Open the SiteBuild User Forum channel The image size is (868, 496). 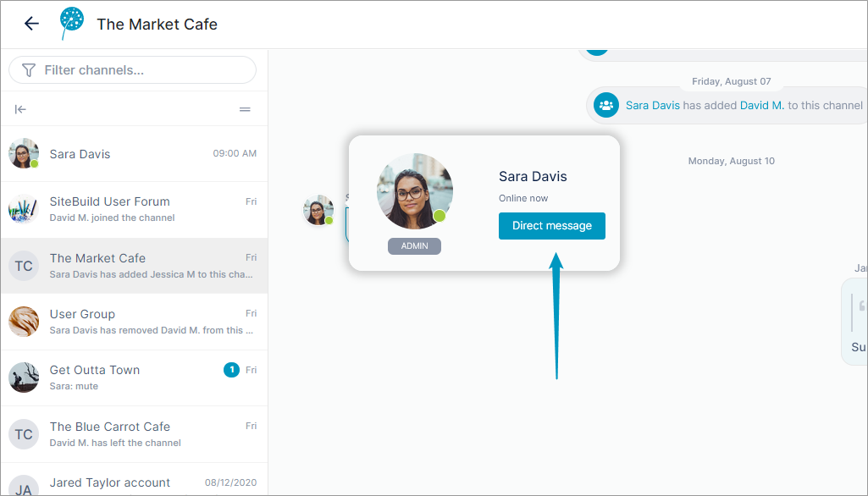pyautogui.click(x=134, y=210)
